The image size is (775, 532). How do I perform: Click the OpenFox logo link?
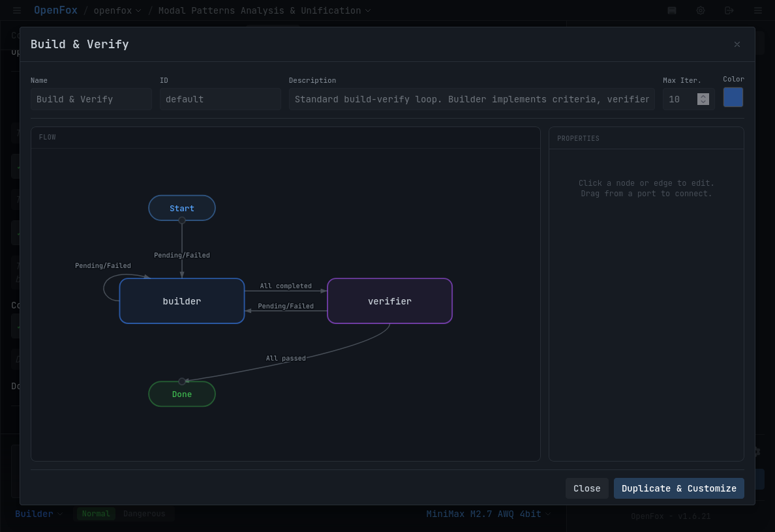(55, 10)
